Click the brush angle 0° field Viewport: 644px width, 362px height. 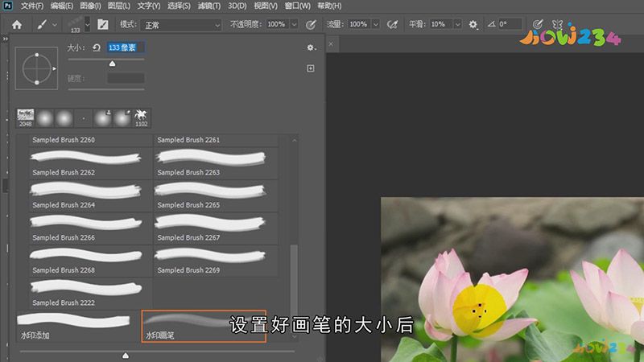(x=510, y=24)
